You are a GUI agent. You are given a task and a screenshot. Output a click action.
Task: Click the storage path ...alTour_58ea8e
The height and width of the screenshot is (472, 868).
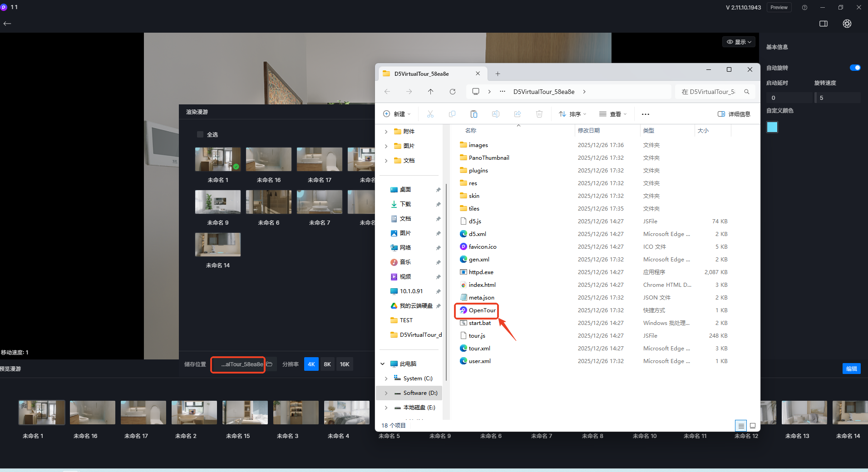242,364
